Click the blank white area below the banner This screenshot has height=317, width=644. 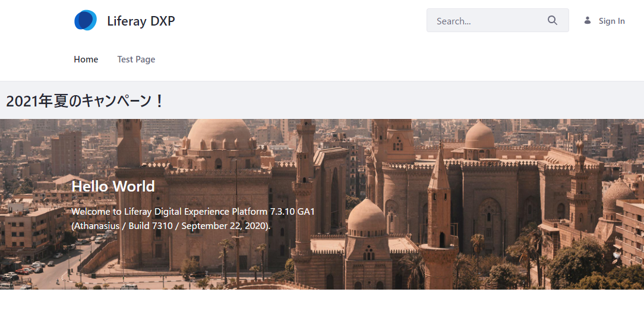tap(321, 303)
